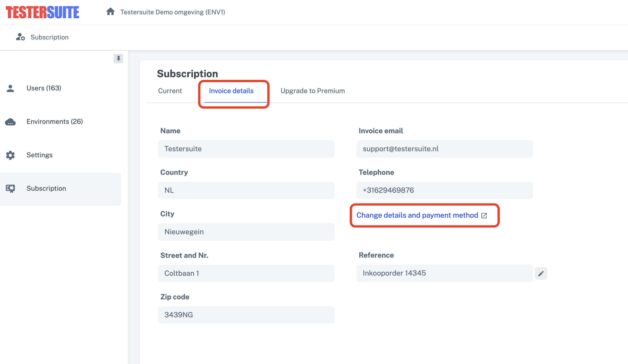Click the Testersuite logo

pos(42,12)
